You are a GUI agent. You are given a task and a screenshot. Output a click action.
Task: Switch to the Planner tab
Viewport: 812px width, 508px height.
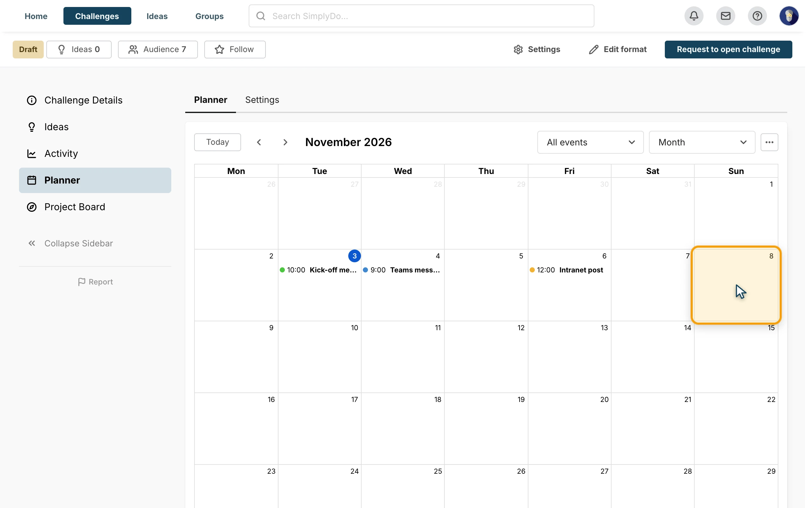click(x=210, y=100)
